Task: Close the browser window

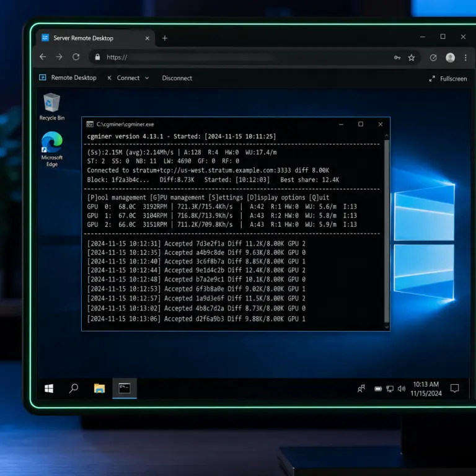Action: pyautogui.click(x=463, y=37)
